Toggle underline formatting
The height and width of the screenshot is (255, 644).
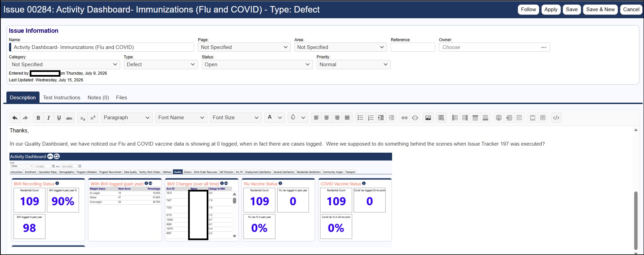tap(59, 118)
